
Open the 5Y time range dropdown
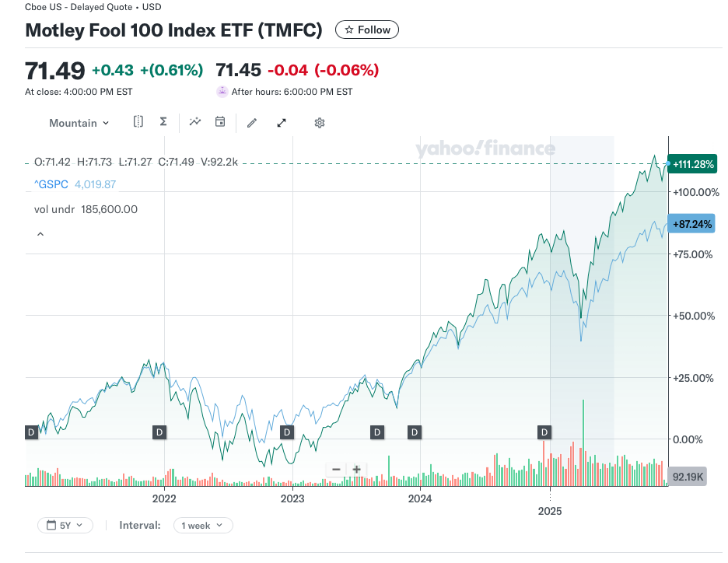tap(65, 526)
